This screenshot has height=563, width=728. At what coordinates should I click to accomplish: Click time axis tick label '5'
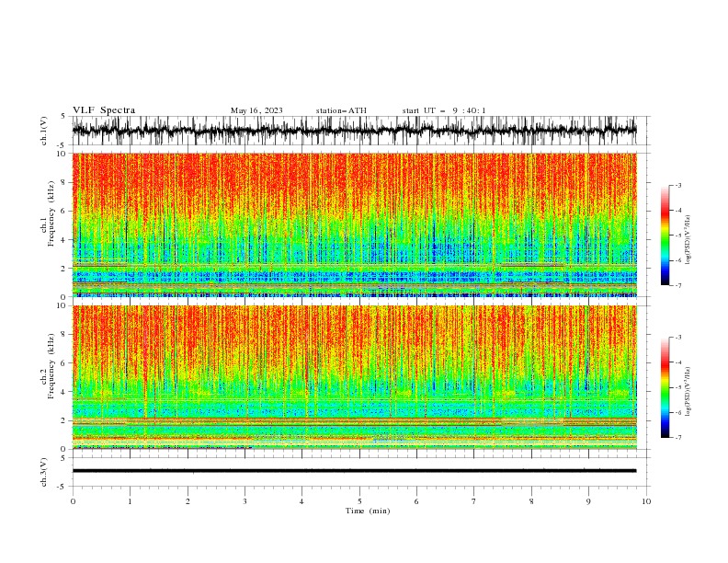(359, 501)
